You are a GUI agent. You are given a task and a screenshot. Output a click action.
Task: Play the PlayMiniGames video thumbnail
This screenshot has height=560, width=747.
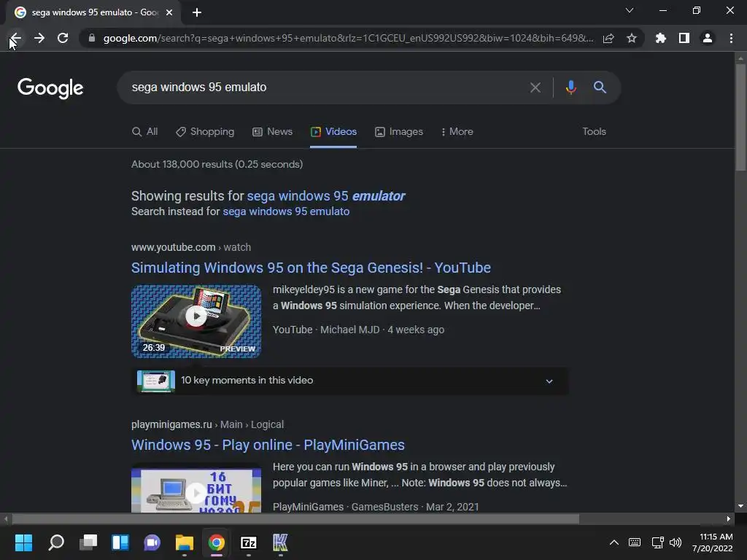point(196,491)
